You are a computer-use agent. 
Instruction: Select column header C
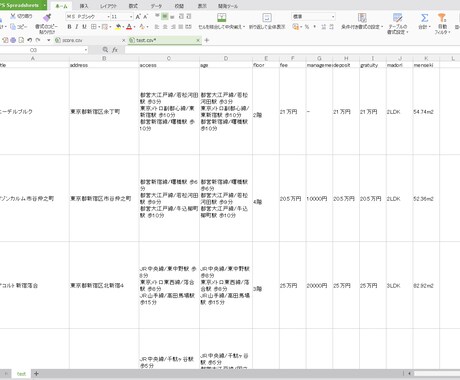click(x=169, y=58)
